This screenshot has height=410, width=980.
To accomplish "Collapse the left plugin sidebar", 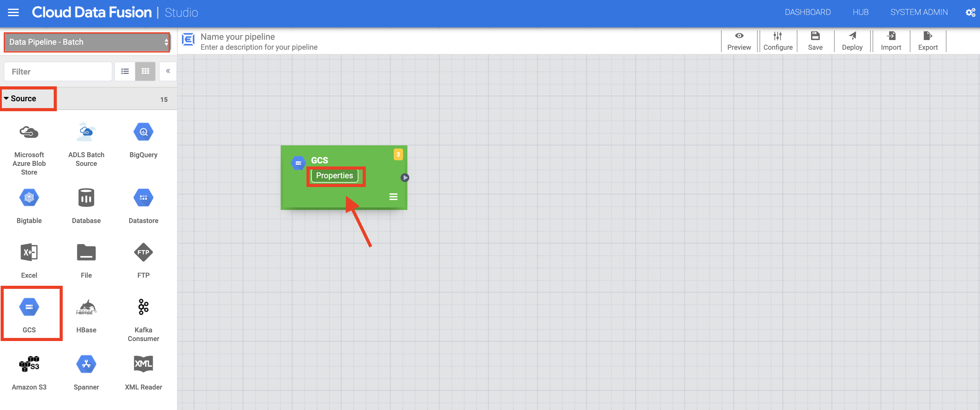I will (x=168, y=71).
